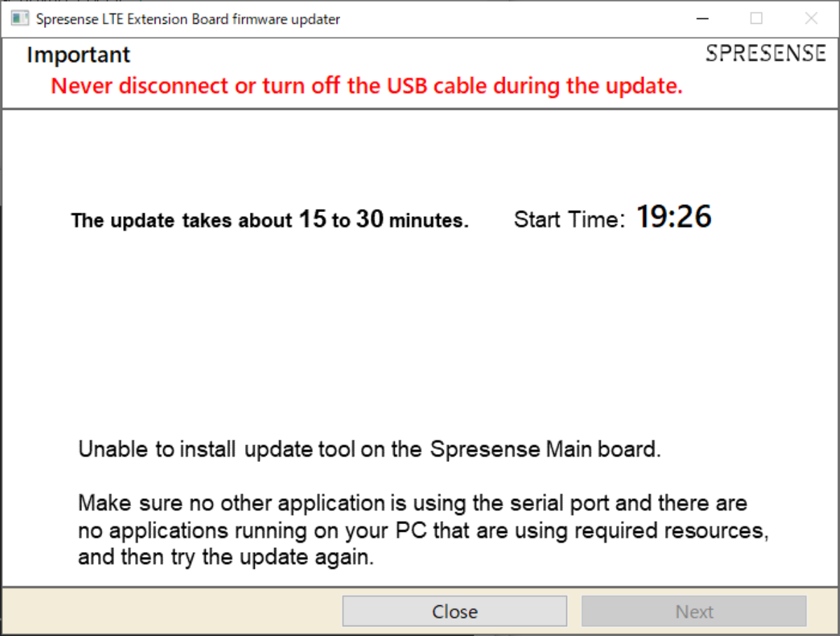The height and width of the screenshot is (636, 840).
Task: Click the 'Unable to install update tool' error line
Action: (x=369, y=449)
